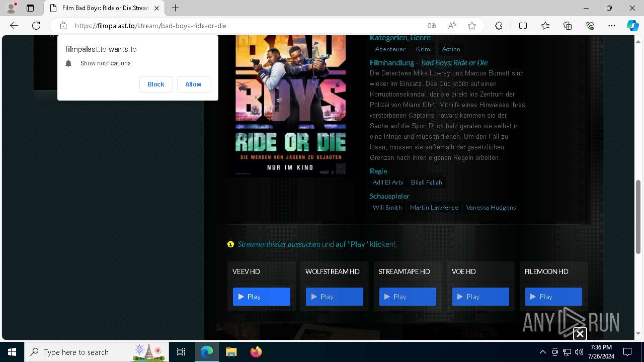Open the Collections icon

point(568,26)
